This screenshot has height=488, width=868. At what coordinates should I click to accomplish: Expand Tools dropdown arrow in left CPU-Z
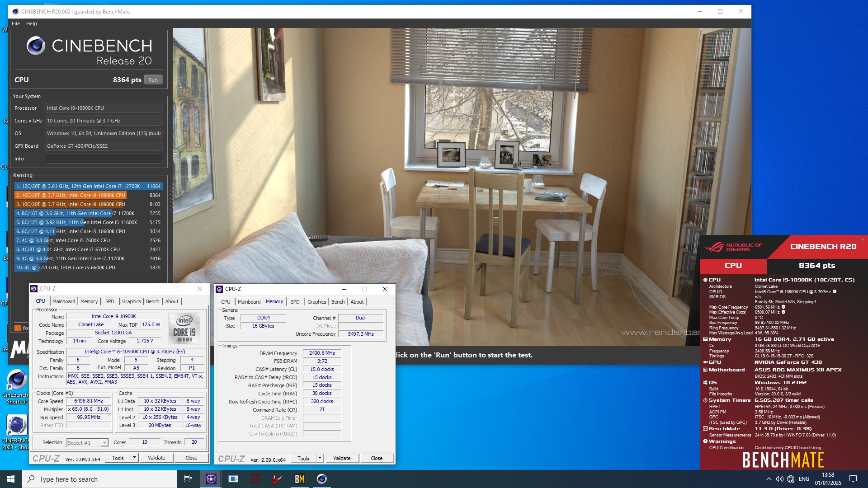pos(134,458)
